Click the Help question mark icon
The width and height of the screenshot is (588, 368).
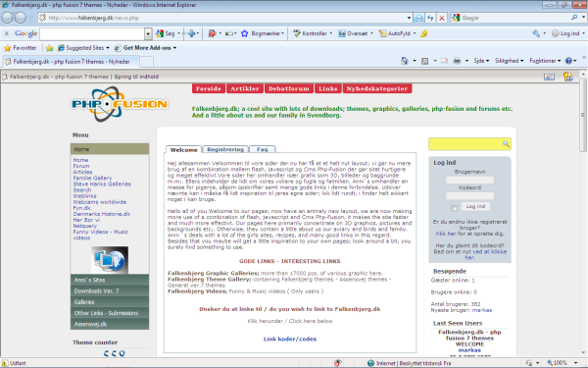click(568, 61)
